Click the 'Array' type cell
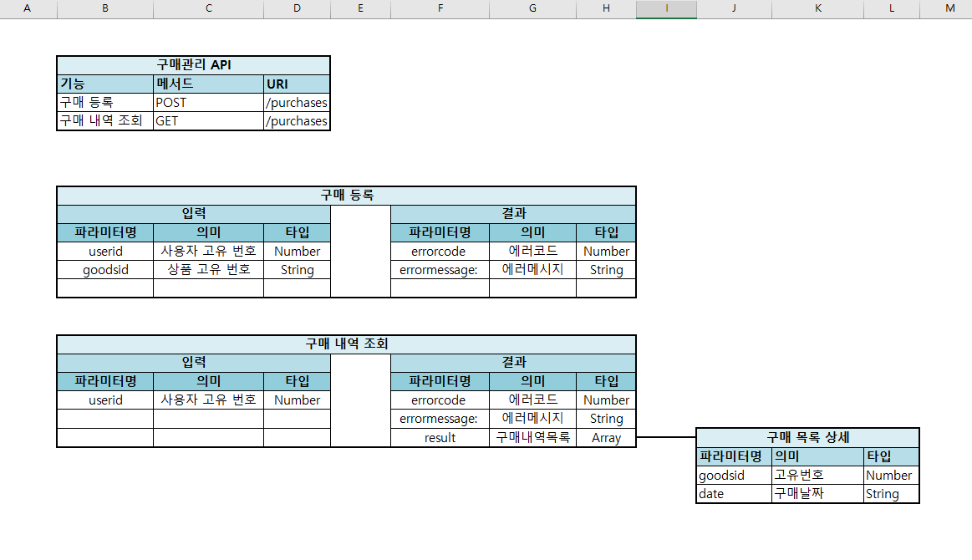The width and height of the screenshot is (972, 560). click(606, 437)
